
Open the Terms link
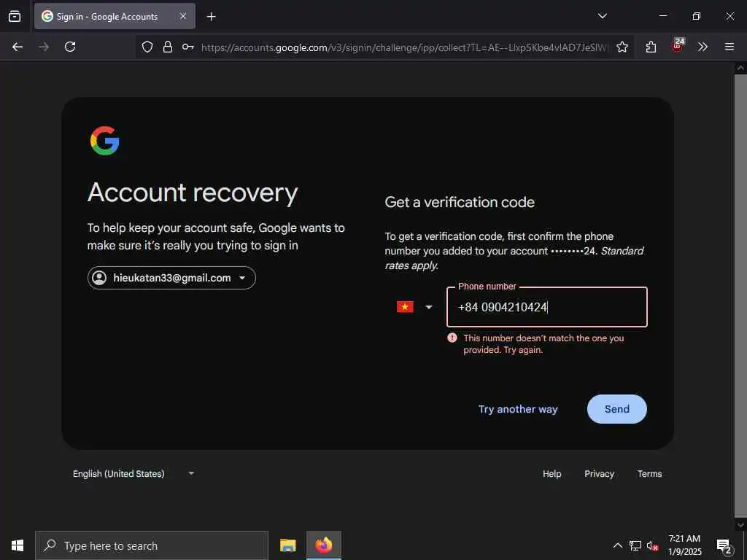(x=649, y=474)
